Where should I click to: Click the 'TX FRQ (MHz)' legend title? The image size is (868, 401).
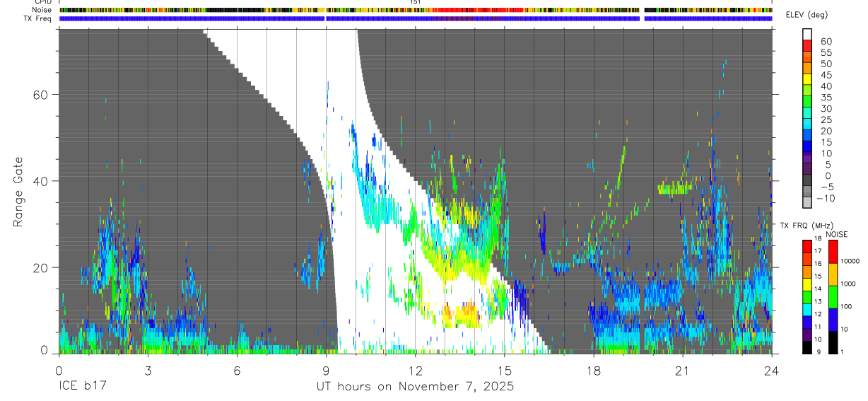coord(807,226)
